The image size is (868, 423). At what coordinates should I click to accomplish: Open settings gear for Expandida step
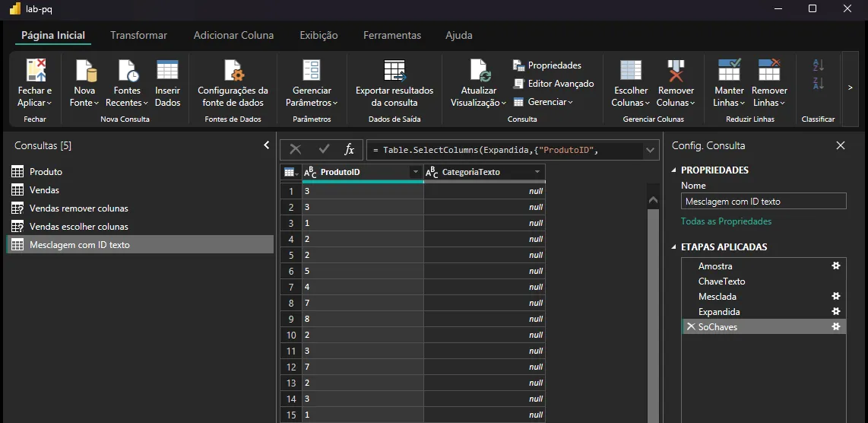click(836, 312)
